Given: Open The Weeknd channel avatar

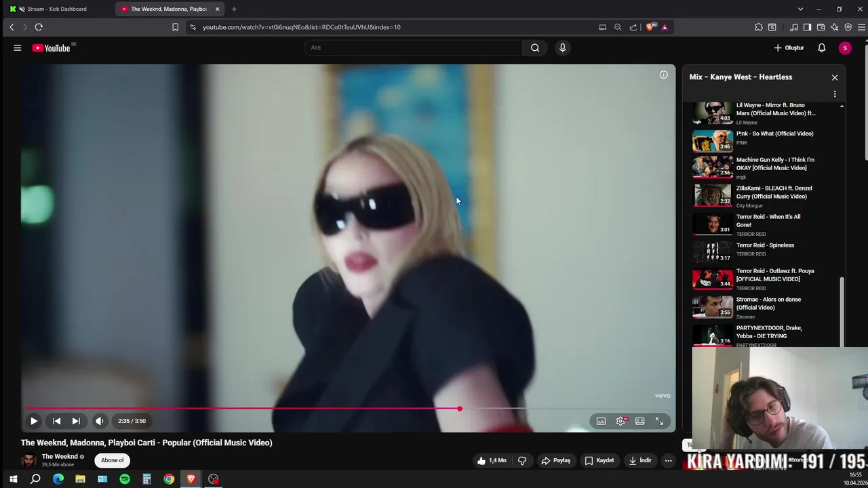Looking at the screenshot, I should [x=28, y=460].
